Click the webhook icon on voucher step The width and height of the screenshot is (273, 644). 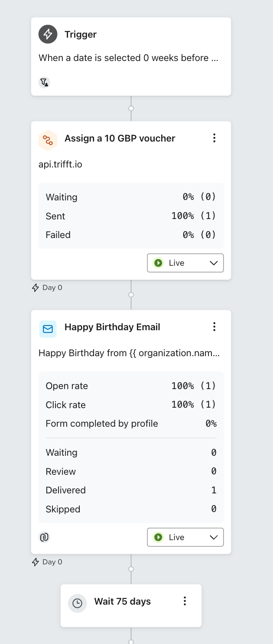(x=48, y=140)
